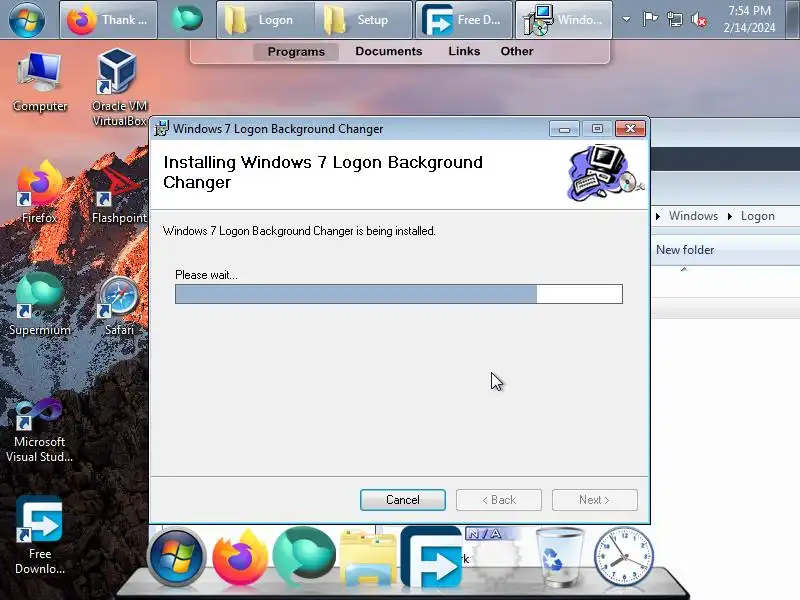Expand the arrow before Windows breadcrumb
Image resolution: width=800 pixels, height=600 pixels.
point(658,216)
